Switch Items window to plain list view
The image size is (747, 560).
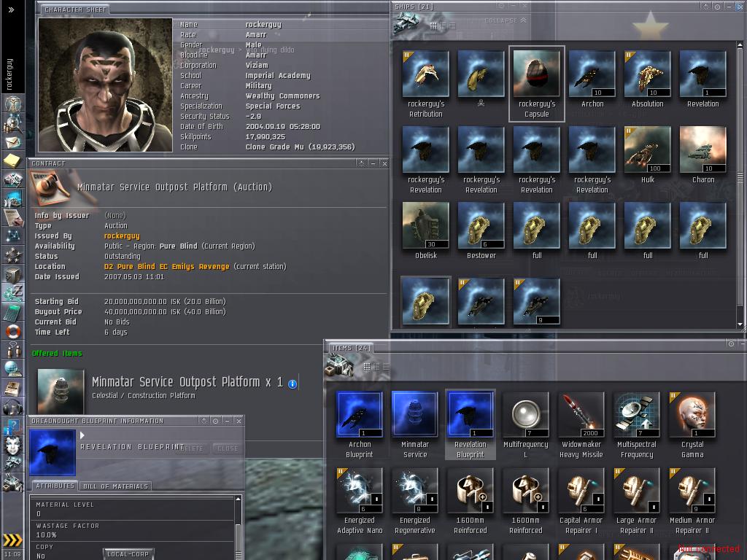pos(386,367)
